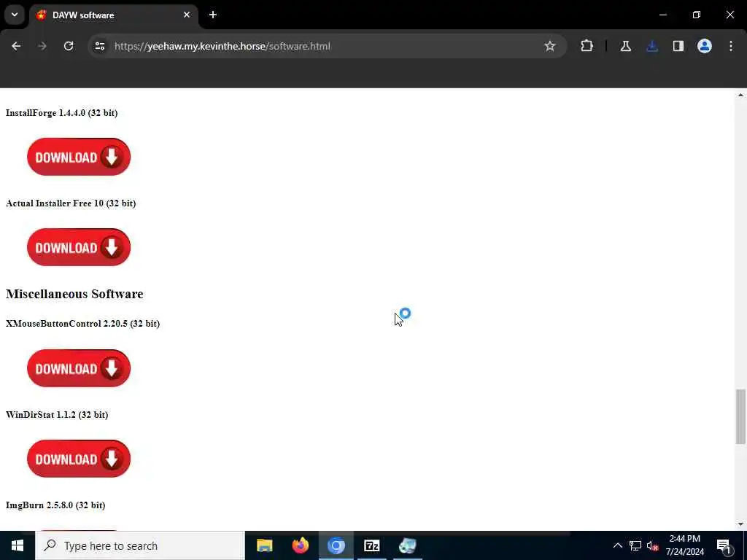The height and width of the screenshot is (560, 747).
Task: Open the clock showing 2:44 PM
Action: click(x=684, y=545)
